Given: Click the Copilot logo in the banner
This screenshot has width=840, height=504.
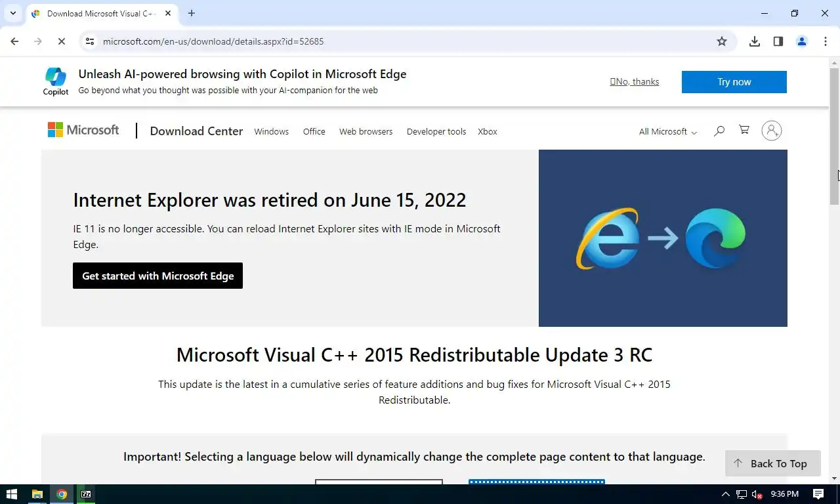Looking at the screenshot, I should 56,81.
